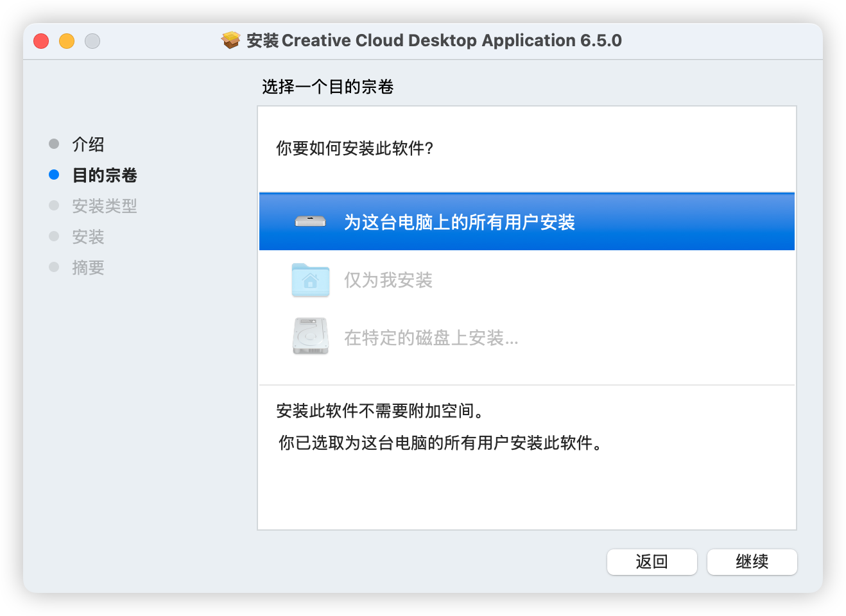The width and height of the screenshot is (846, 616).
Task: Click the Mac mini computer icon
Action: point(311,222)
